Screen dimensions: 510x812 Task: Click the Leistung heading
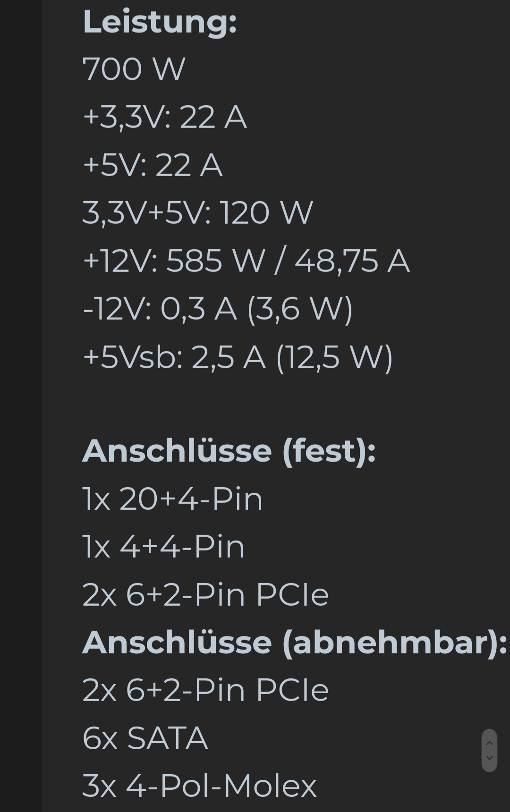pyautogui.click(x=160, y=23)
